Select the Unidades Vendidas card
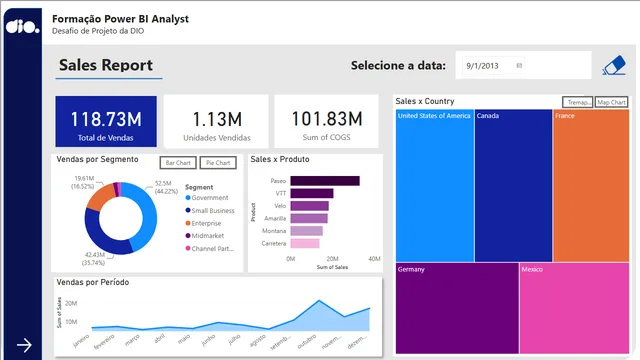 click(216, 121)
